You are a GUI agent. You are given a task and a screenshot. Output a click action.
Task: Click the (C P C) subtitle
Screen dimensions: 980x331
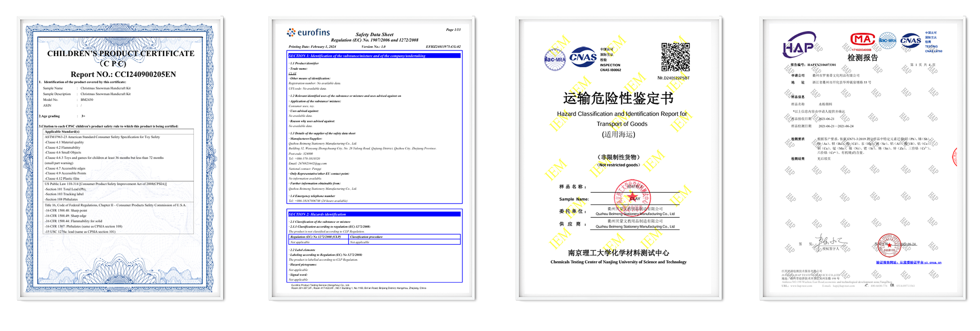click(x=113, y=64)
